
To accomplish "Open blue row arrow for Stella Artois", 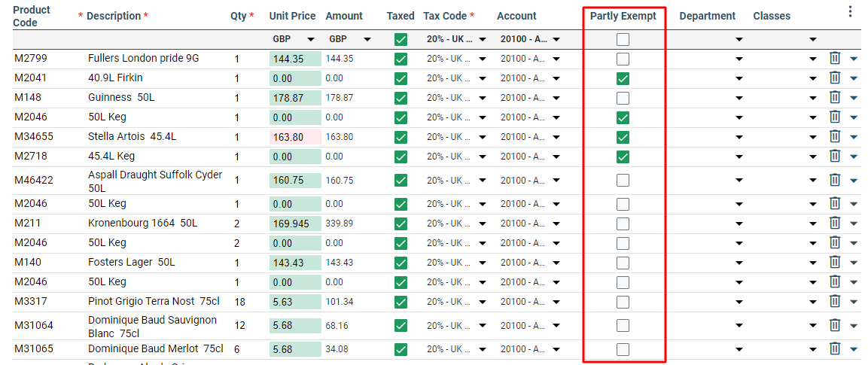I will (x=853, y=137).
